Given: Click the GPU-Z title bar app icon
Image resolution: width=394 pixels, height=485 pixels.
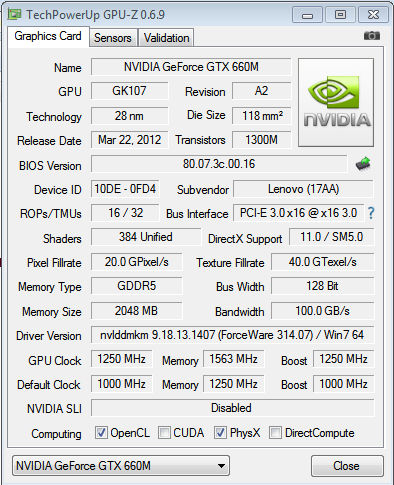Looking at the screenshot, I should (14, 14).
